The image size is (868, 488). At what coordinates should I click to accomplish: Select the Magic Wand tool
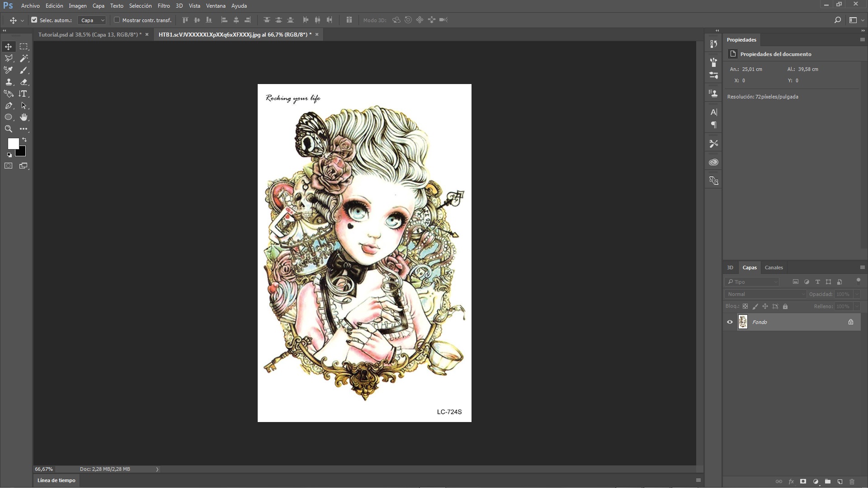(x=24, y=58)
